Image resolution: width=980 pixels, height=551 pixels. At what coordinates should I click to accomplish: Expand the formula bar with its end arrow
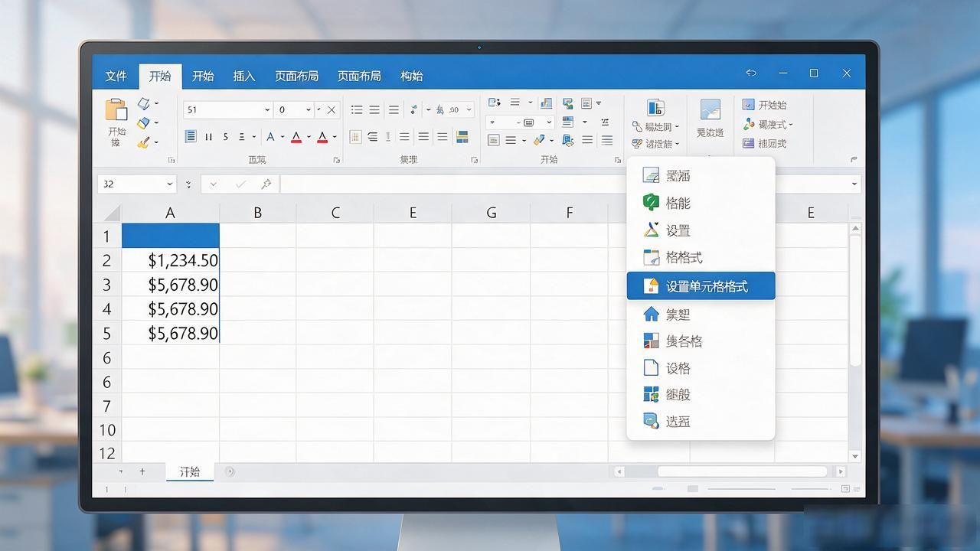tap(854, 184)
